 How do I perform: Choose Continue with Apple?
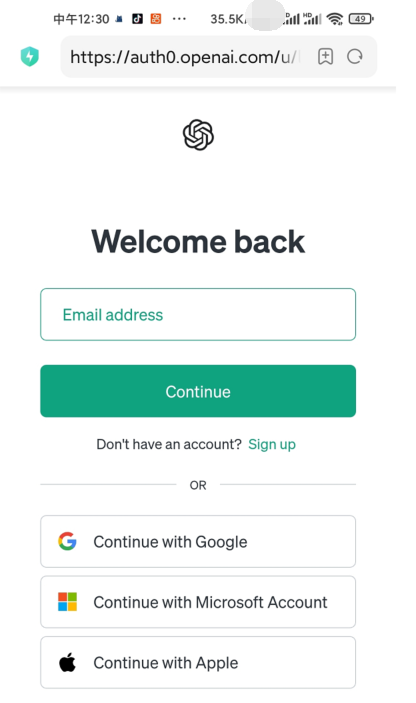pos(198,662)
